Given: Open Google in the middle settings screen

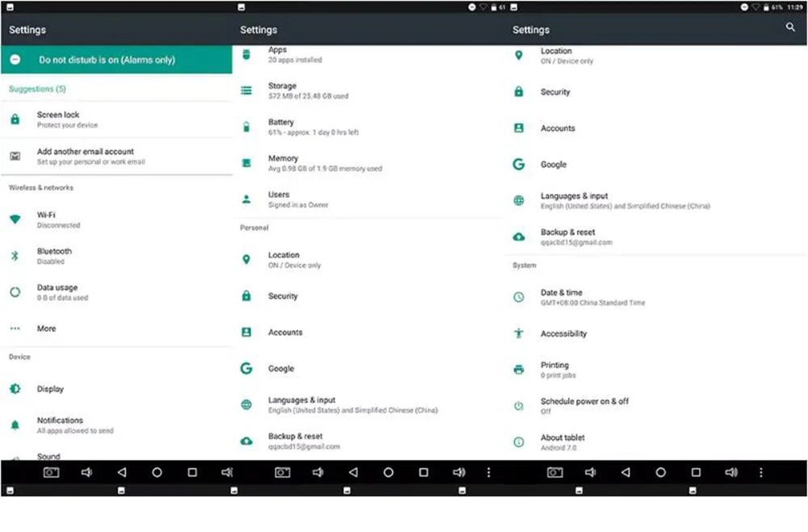Looking at the screenshot, I should [368, 368].
